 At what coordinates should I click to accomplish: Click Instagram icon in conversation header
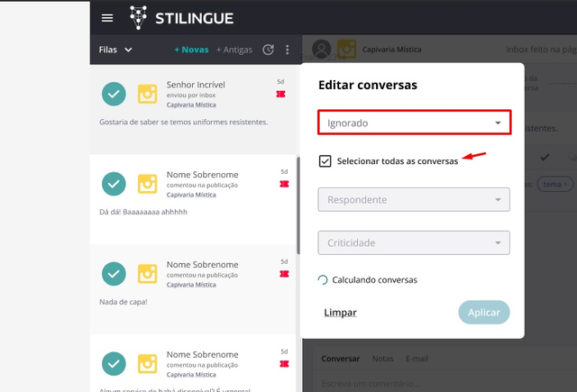(346, 49)
